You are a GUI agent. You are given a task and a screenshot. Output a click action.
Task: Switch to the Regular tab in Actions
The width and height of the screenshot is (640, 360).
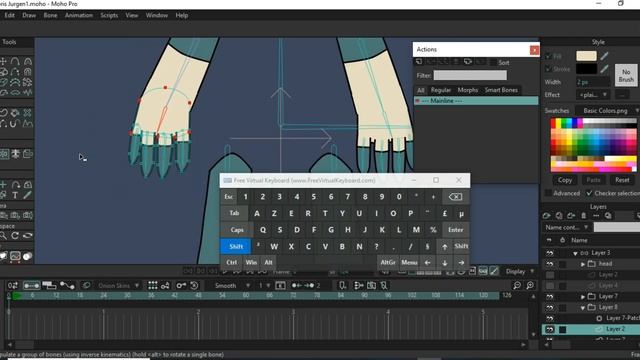tap(441, 90)
